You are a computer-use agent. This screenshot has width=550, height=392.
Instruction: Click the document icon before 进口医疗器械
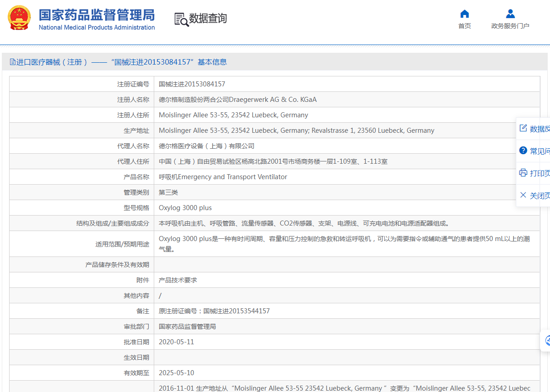click(12, 62)
